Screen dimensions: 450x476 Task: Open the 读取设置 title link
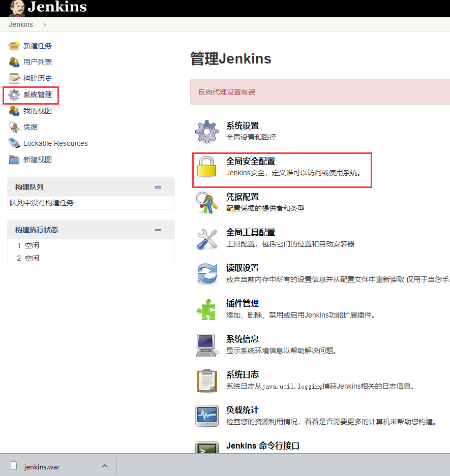(x=243, y=268)
